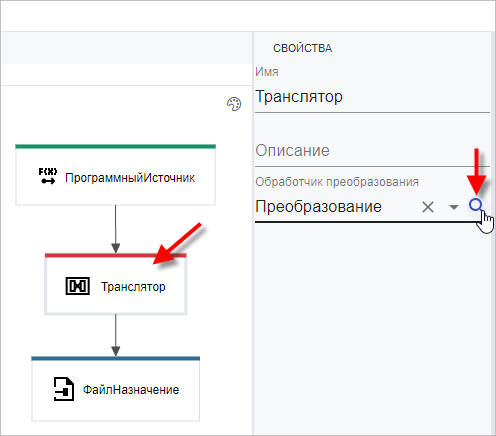The height and width of the screenshot is (436, 496).
Task: Click arrow connecting Транслятор to ФайлНазначение
Action: tap(115, 335)
